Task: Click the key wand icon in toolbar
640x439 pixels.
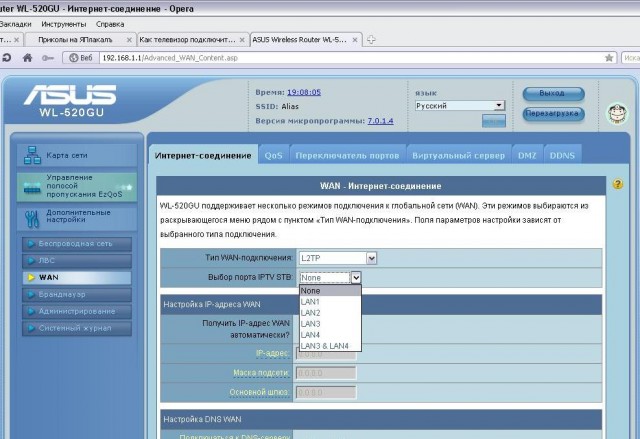Action: point(48,58)
